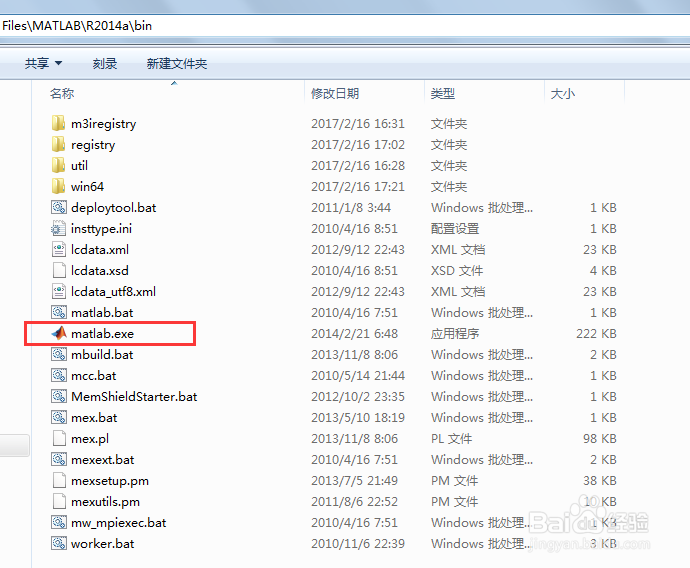Sort by the 大小 column header

pos(563,93)
